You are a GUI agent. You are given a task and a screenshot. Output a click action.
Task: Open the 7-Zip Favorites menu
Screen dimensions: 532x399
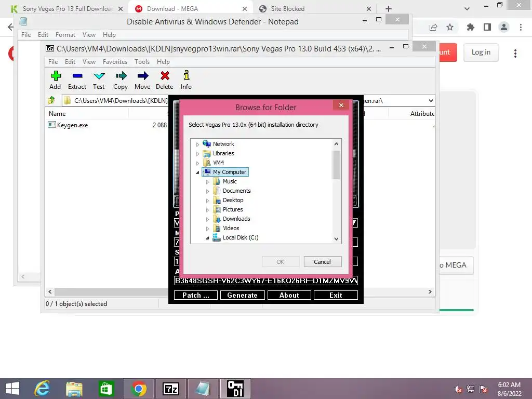point(115,62)
